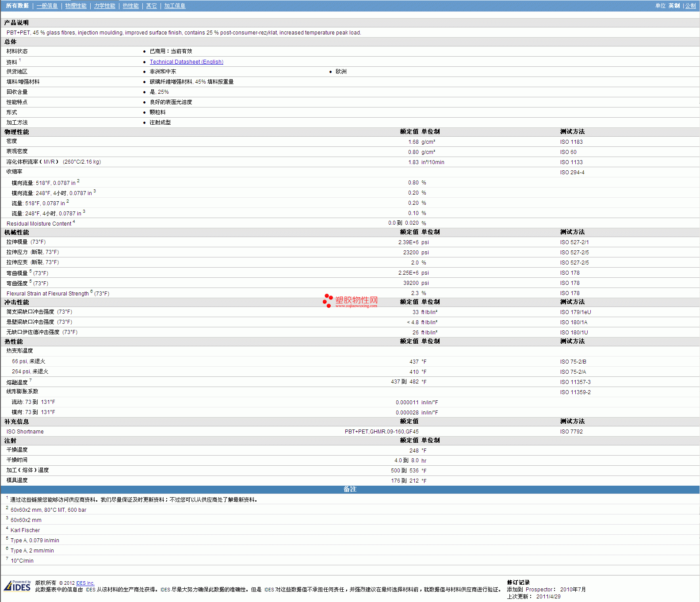Click the Powered by IDES logo
Image resolution: width=700 pixels, height=602 pixels.
(x=18, y=586)
